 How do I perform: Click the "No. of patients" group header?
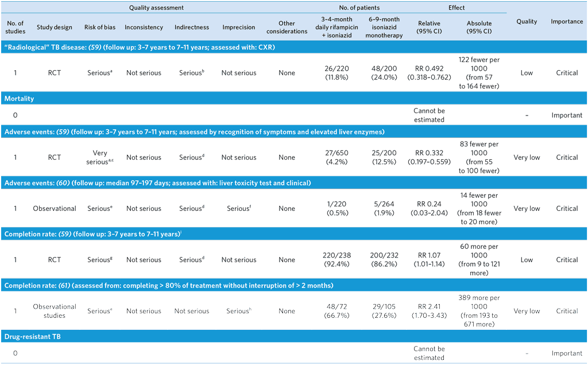pos(360,8)
